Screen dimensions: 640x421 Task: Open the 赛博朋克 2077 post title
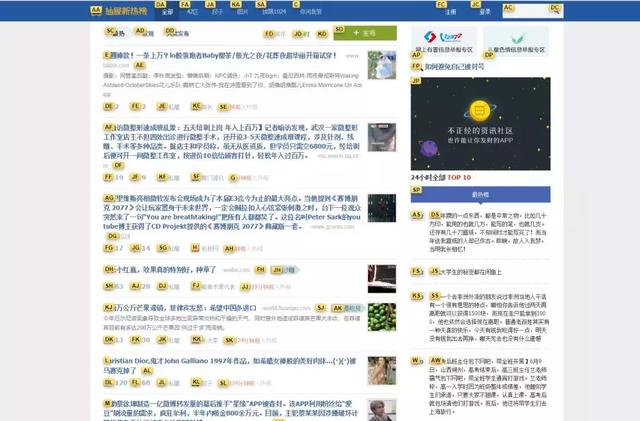tap(232, 212)
